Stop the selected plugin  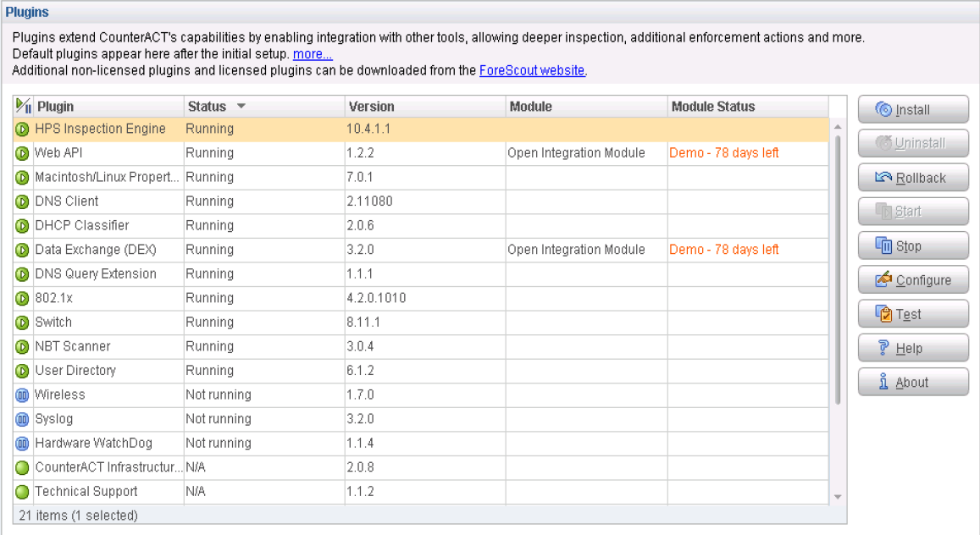[912, 246]
